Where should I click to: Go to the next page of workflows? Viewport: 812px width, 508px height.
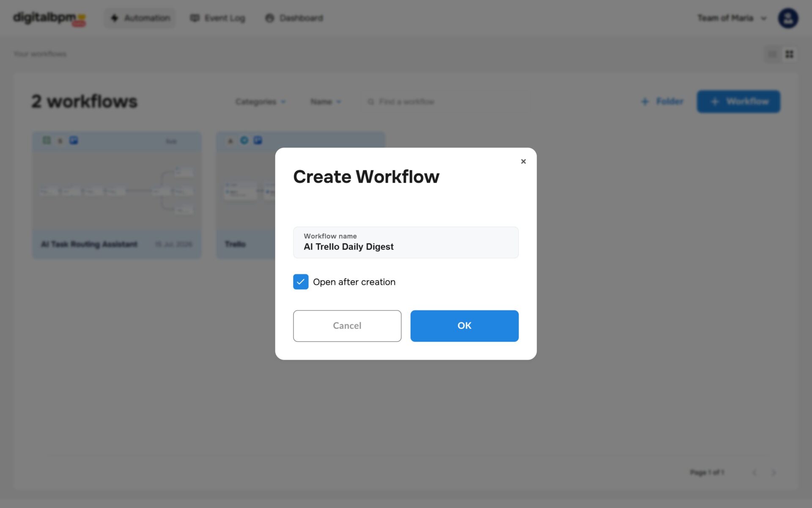click(774, 472)
